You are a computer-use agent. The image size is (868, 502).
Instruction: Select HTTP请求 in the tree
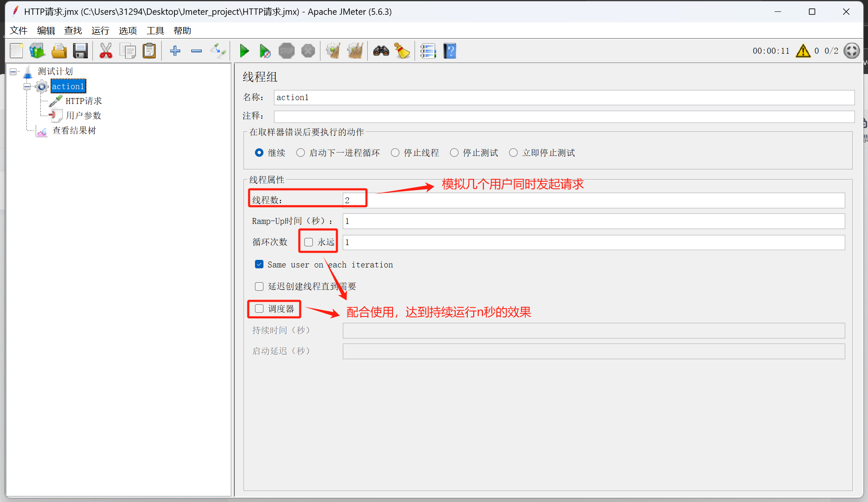pos(84,101)
